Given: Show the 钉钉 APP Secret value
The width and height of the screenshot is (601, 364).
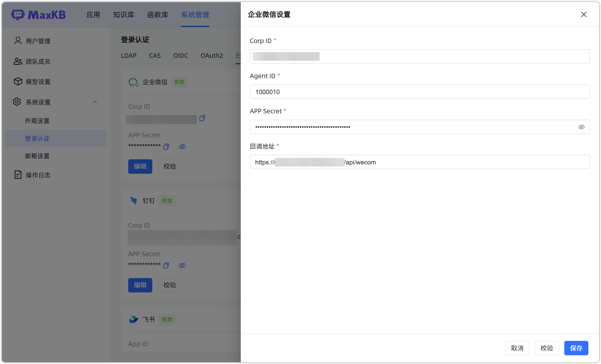Looking at the screenshot, I should point(182,265).
